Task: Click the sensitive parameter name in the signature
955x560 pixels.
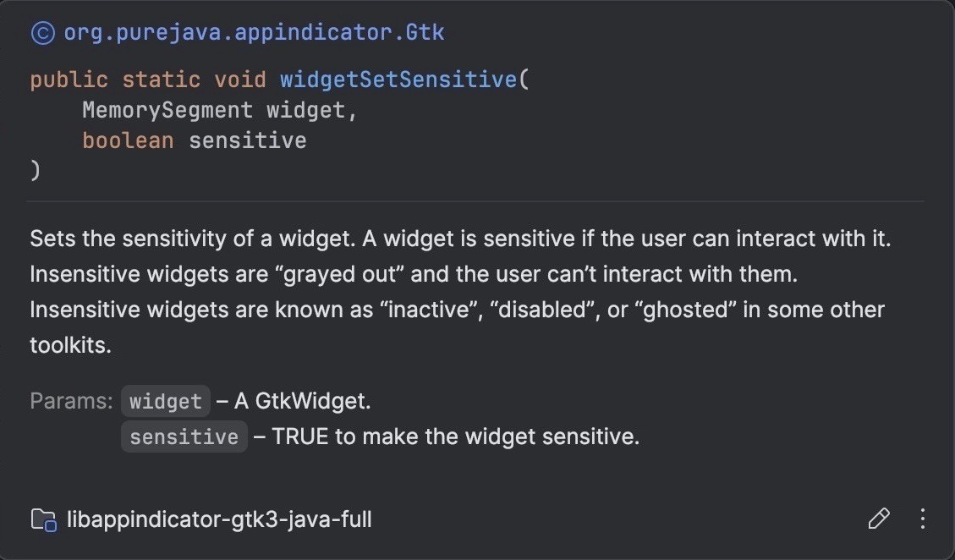Action: tap(247, 140)
